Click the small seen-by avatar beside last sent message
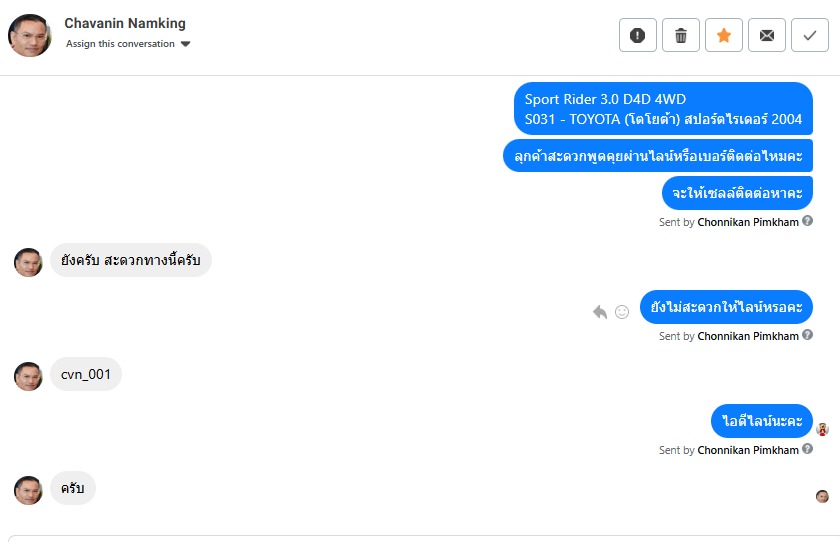Image resolution: width=840 pixels, height=542 pixels. 822,429
